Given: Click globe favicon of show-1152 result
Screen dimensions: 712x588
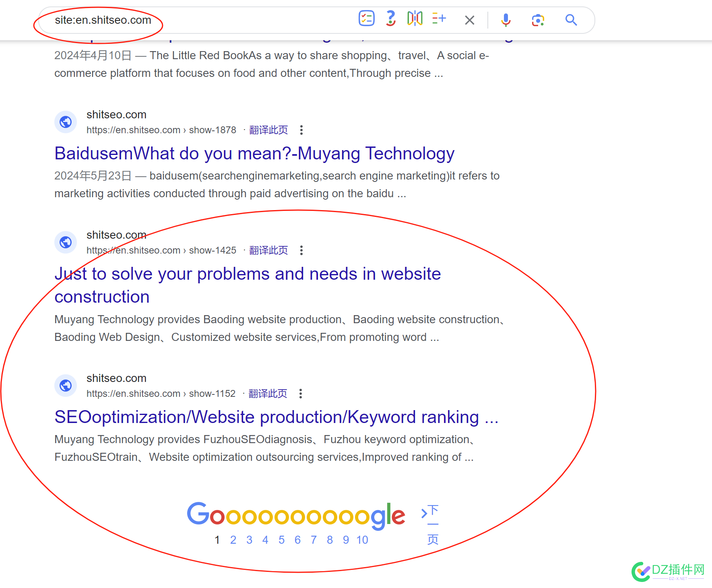Looking at the screenshot, I should tap(66, 386).
